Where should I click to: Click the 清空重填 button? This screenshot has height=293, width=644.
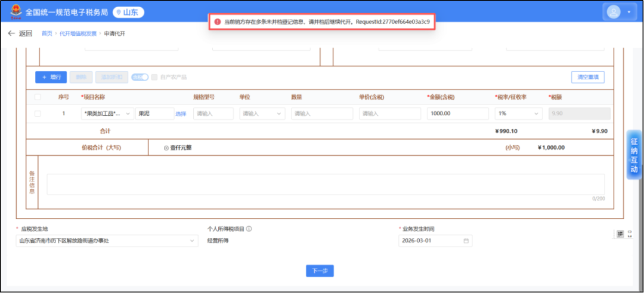coord(587,77)
